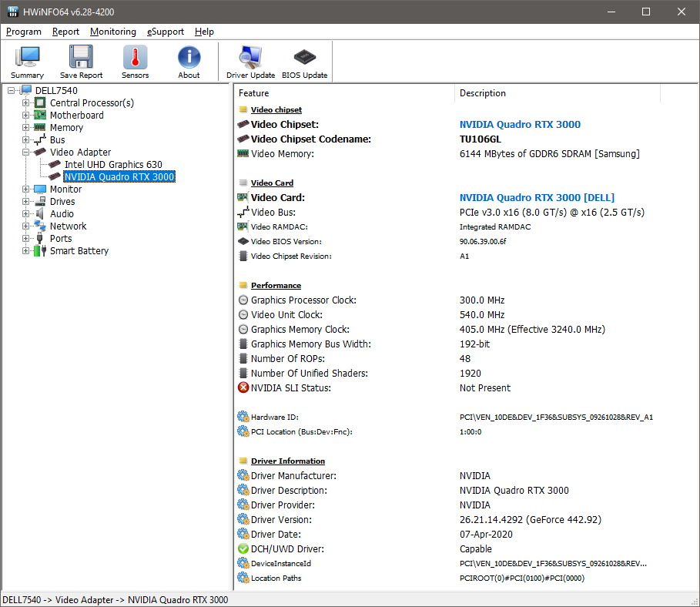The height and width of the screenshot is (607, 700).
Task: Select Intel UHD Graphics 630 adapter
Action: click(x=113, y=164)
